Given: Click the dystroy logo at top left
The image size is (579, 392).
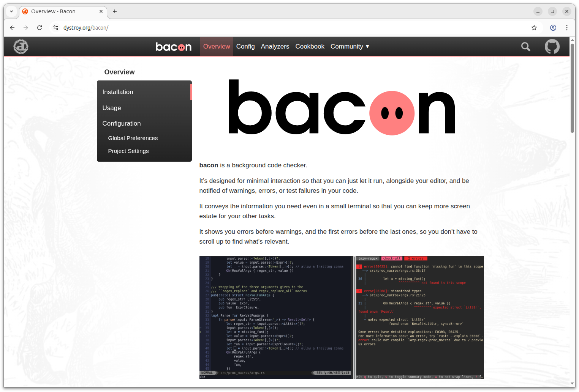Looking at the screenshot, I should pyautogui.click(x=21, y=47).
